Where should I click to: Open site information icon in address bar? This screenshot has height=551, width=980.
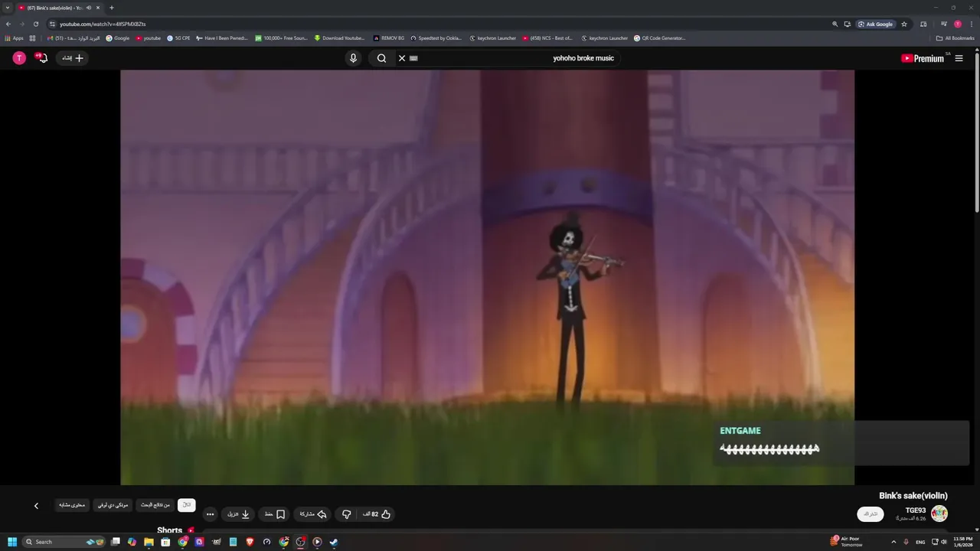51,24
